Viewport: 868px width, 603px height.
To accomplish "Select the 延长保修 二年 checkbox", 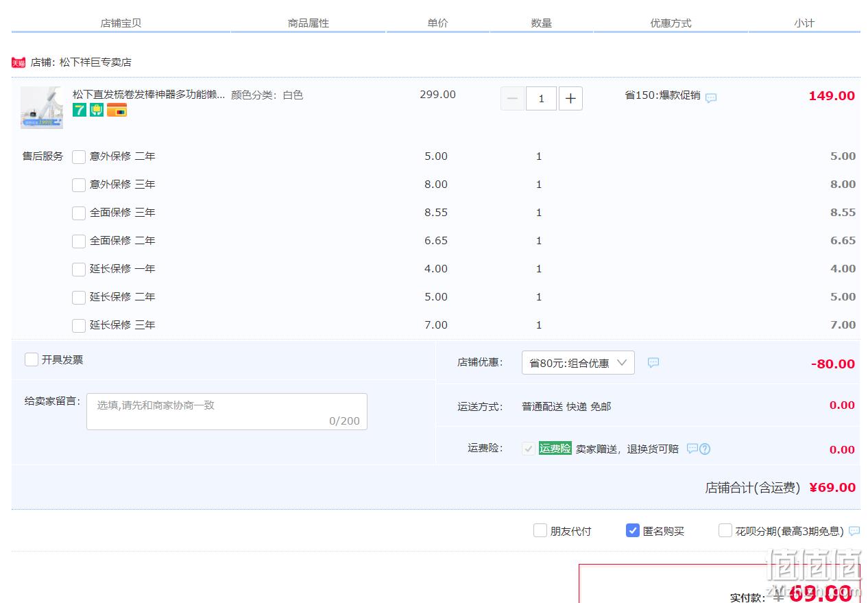I will [79, 297].
